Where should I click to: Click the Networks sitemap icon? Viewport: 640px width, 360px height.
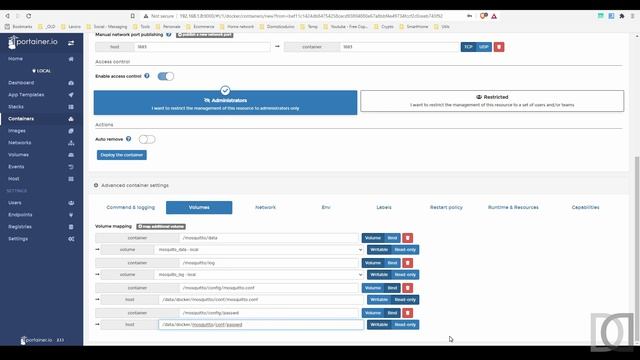(71, 143)
